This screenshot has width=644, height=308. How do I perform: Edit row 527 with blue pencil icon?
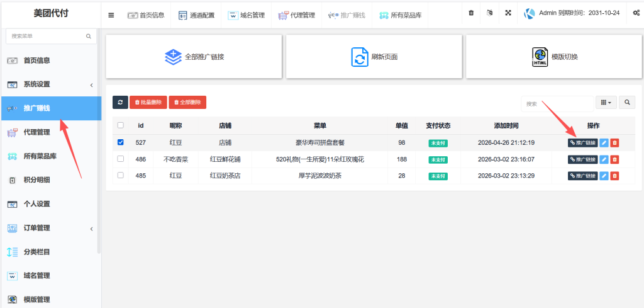[604, 143]
